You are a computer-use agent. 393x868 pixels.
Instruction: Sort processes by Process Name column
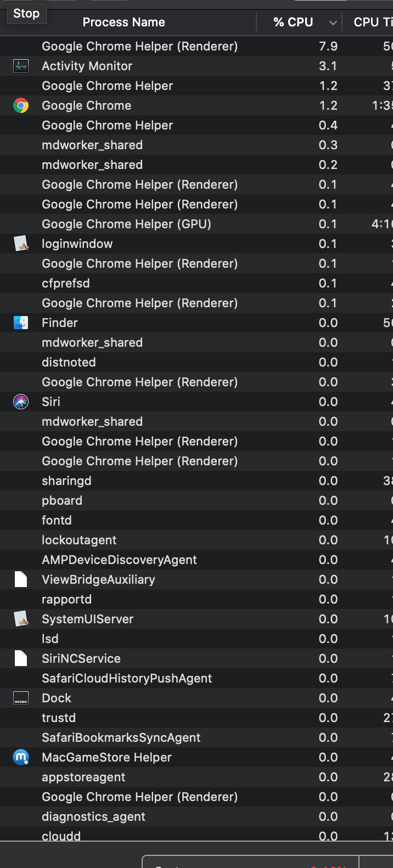tap(123, 22)
